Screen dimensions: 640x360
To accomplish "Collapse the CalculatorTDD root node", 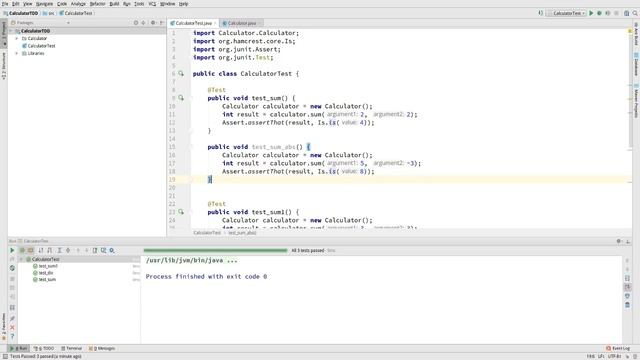I will (11, 31).
